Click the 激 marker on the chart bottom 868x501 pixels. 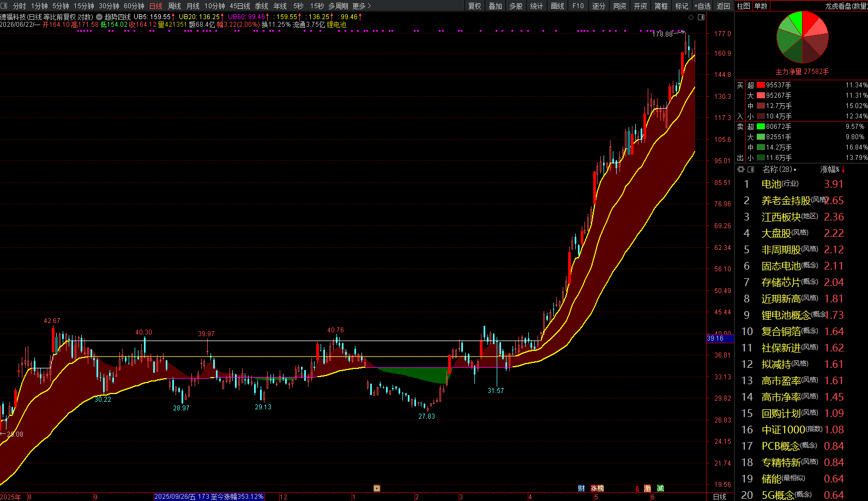[x=648, y=488]
